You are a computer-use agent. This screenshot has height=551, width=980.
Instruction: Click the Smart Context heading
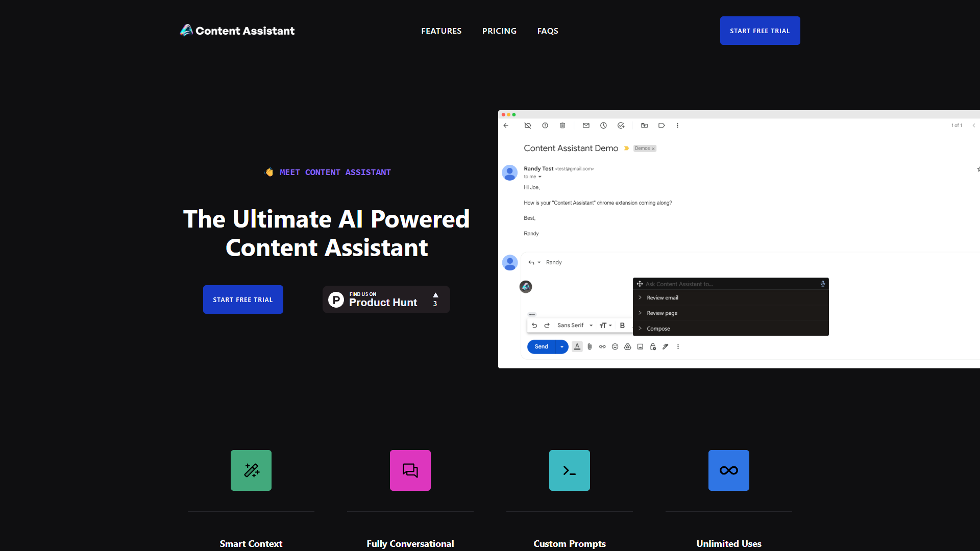pyautogui.click(x=251, y=544)
